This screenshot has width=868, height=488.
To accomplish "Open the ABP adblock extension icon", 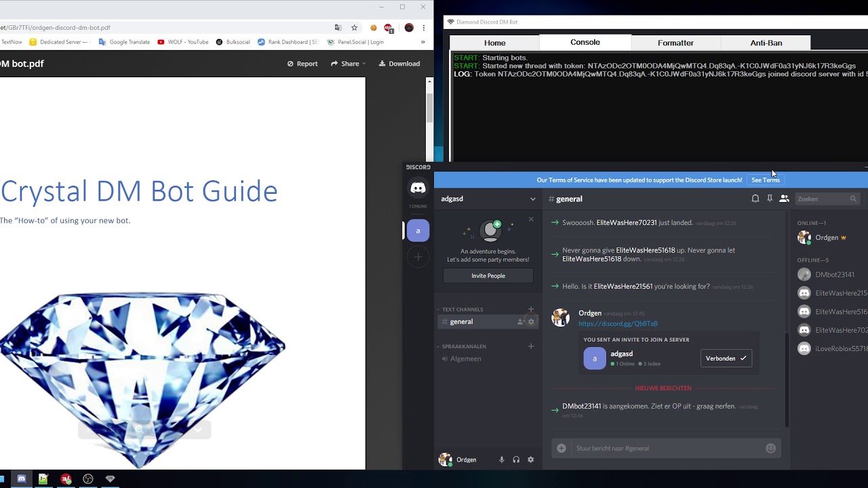I will tap(389, 28).
